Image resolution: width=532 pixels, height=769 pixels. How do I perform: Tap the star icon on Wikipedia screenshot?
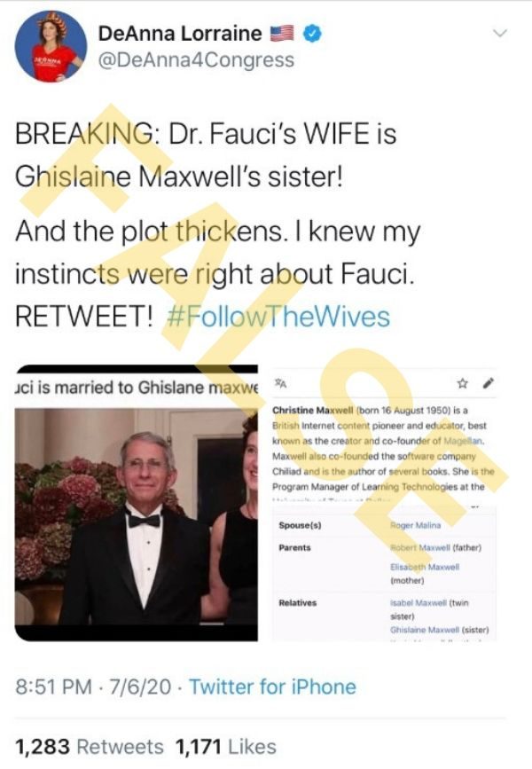click(462, 383)
